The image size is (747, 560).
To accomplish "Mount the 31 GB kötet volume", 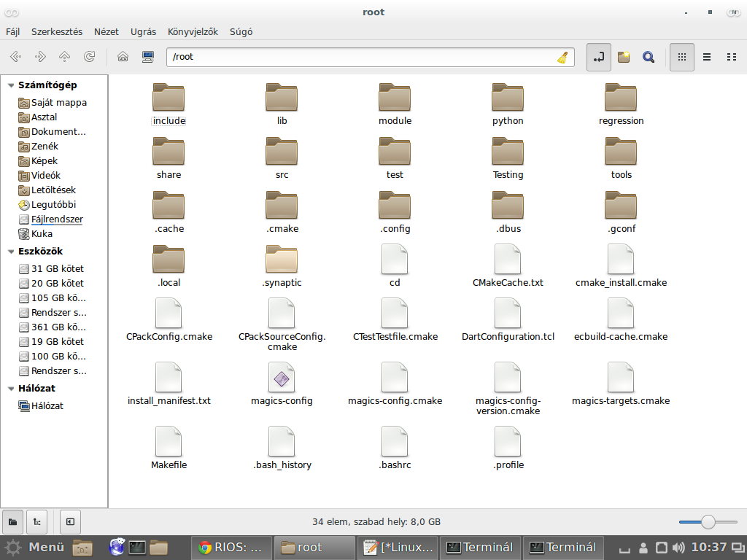I will (51, 268).
